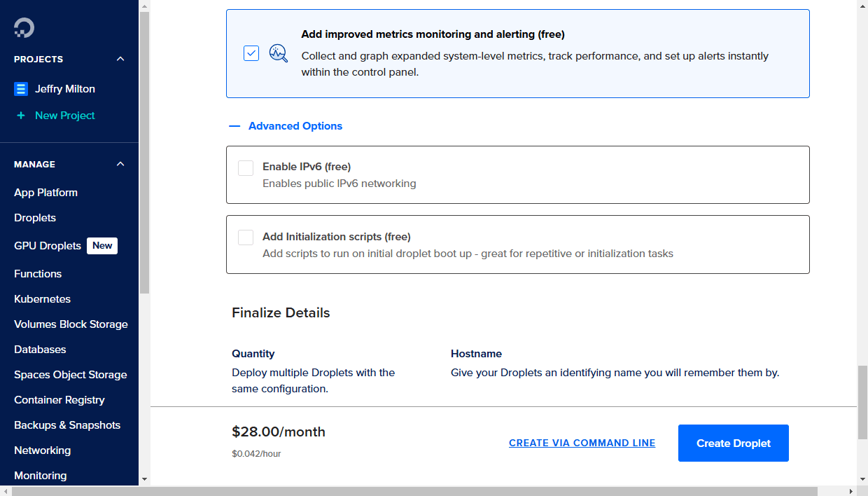Uncheck improved metrics monitoring and alerting
The height and width of the screenshot is (496, 868).
(251, 53)
